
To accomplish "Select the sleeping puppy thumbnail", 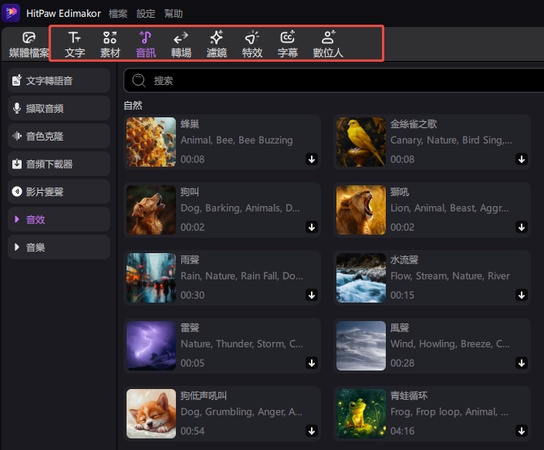I will (x=151, y=414).
